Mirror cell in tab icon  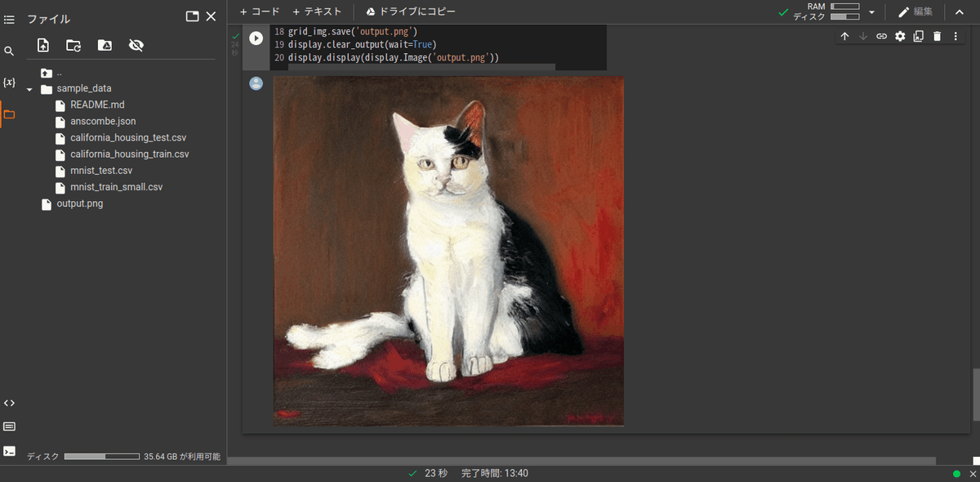[x=919, y=36]
